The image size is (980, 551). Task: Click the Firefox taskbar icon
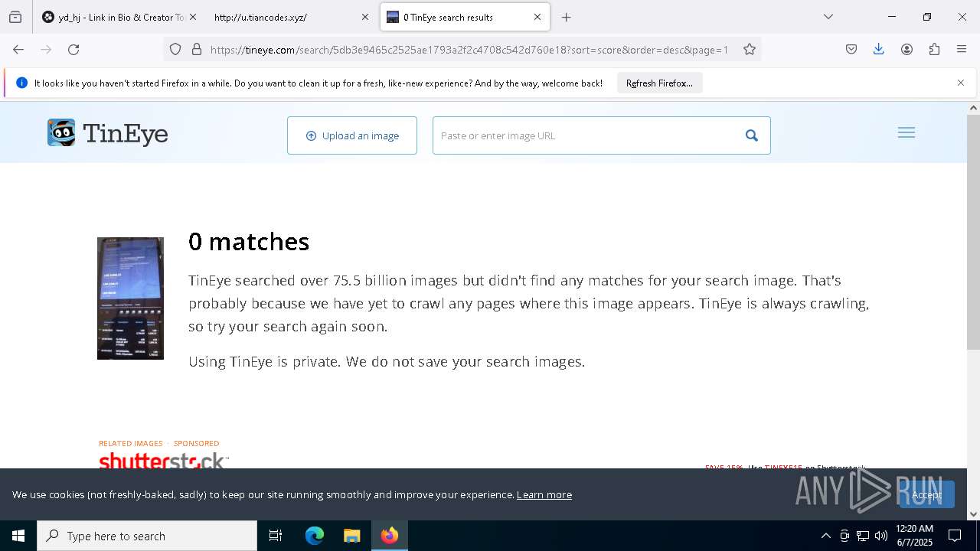click(390, 536)
